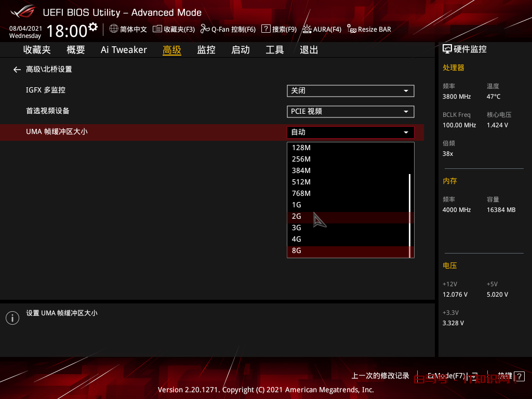532x399 pixels.
Task: Open the 启动 tab
Action: 240,50
